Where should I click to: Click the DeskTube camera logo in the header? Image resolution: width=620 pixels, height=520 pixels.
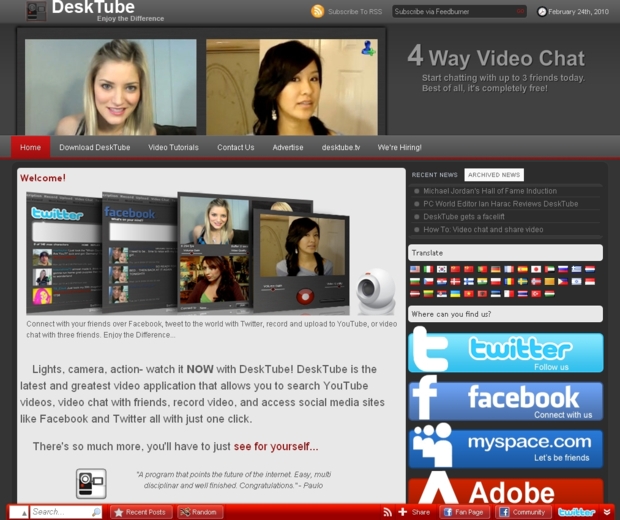[x=36, y=11]
